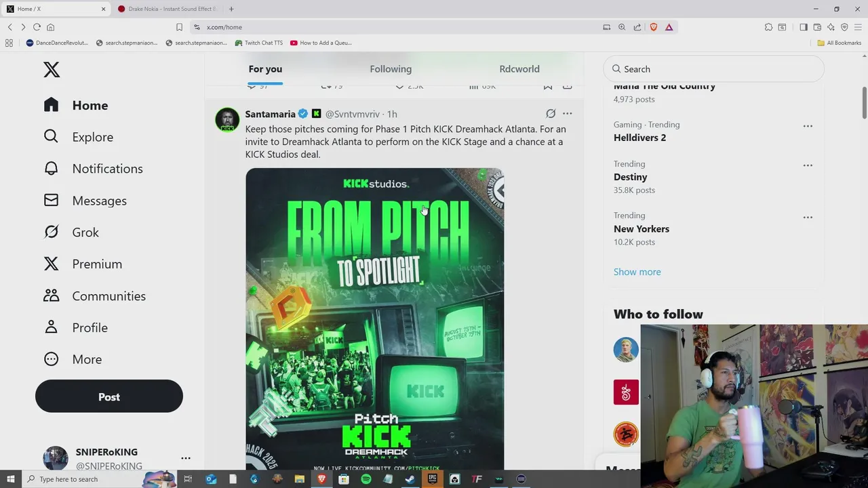Open the New Yorkers trending topic
The height and width of the screenshot is (488, 868).
pyautogui.click(x=642, y=229)
